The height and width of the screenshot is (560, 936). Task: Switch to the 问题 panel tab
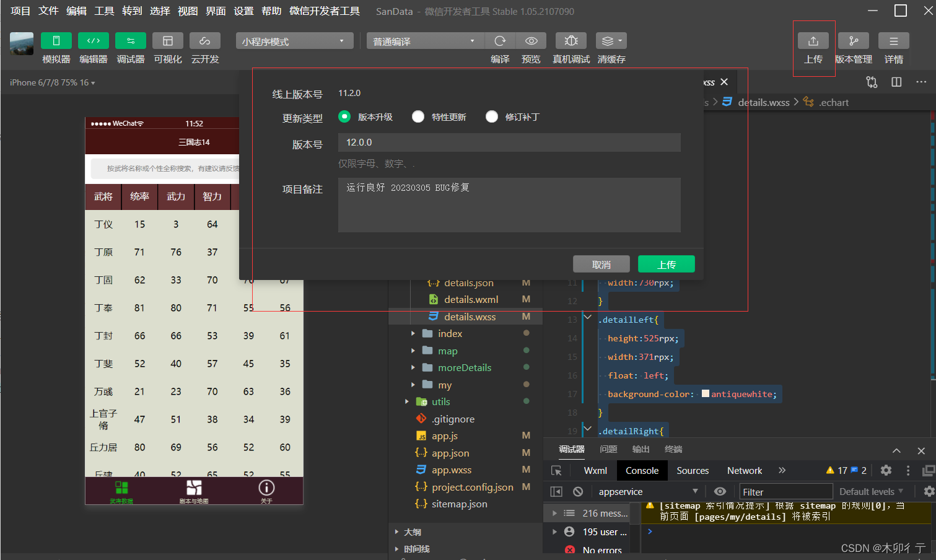tap(608, 450)
